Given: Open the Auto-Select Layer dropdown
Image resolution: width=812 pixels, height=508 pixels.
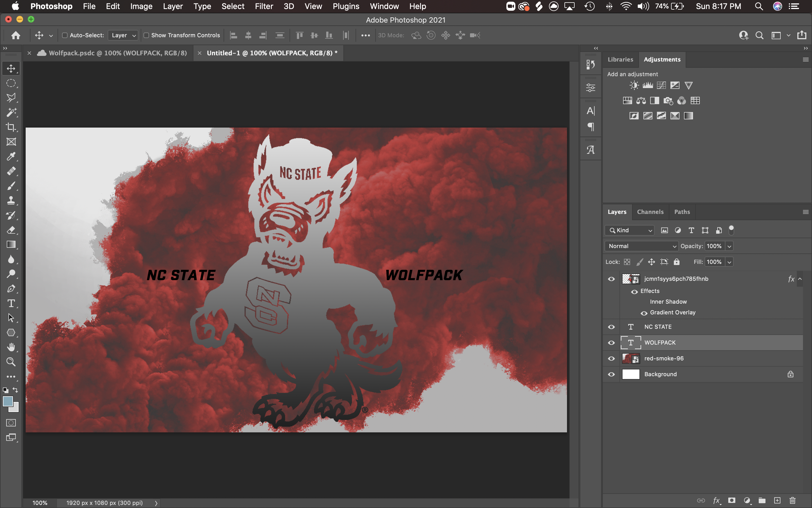Looking at the screenshot, I should click(123, 35).
